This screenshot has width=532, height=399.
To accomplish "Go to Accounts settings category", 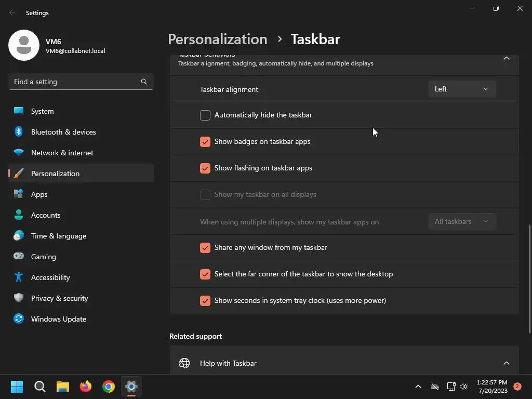I will tap(81, 215).
